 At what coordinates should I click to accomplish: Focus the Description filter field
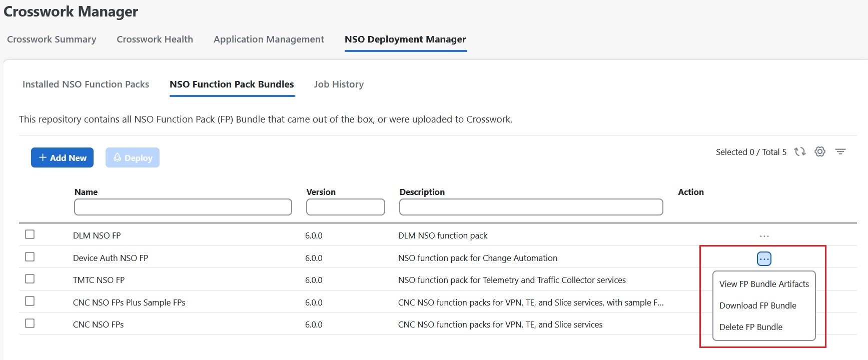pos(531,207)
